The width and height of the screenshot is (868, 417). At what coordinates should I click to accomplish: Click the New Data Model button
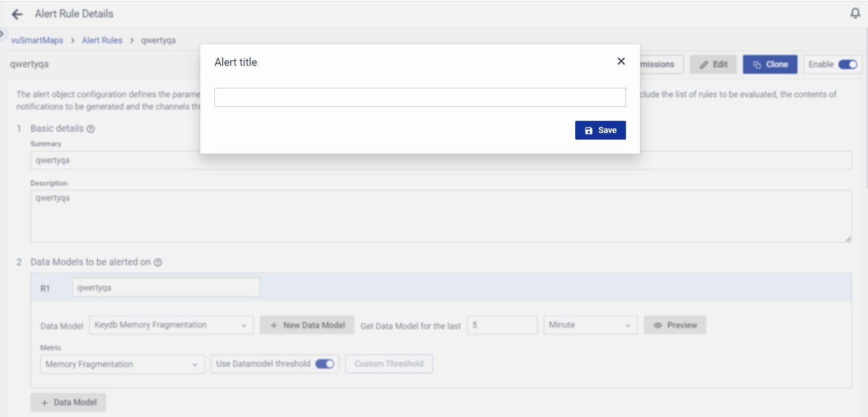pos(307,325)
